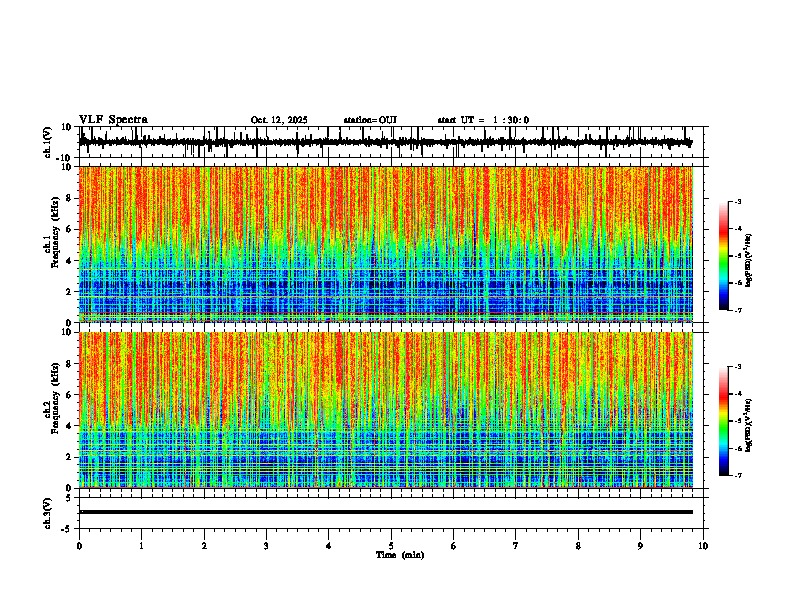Click the "8" kHz tick on ch.2 spectrogram
The height and width of the screenshot is (612, 792).
(69, 364)
